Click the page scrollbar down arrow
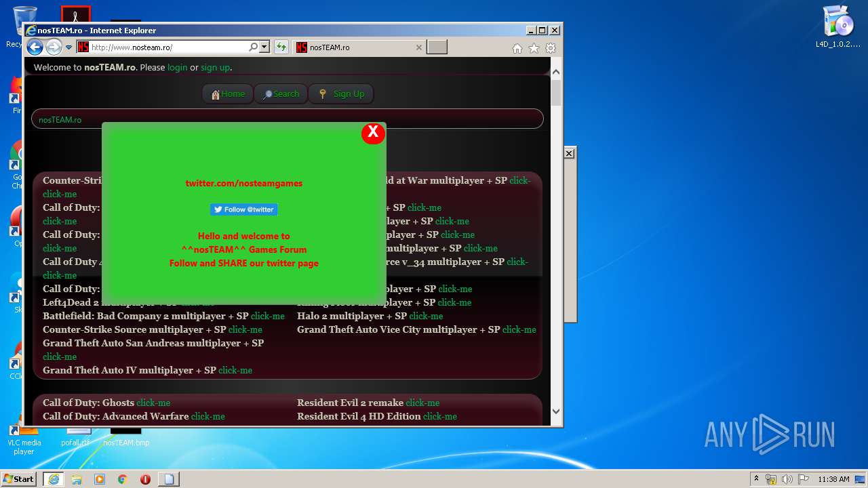The width and height of the screenshot is (868, 488). coord(556,411)
